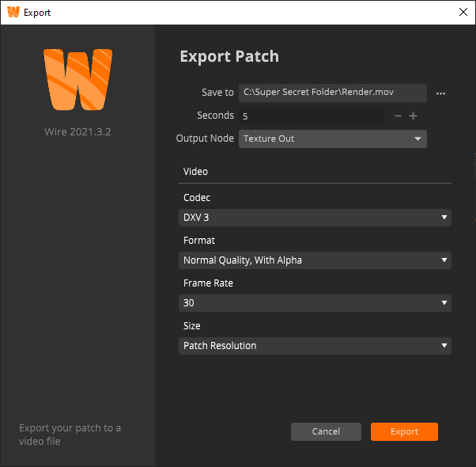476x467 pixels.
Task: Increase seconds with the plus button
Action: [413, 116]
